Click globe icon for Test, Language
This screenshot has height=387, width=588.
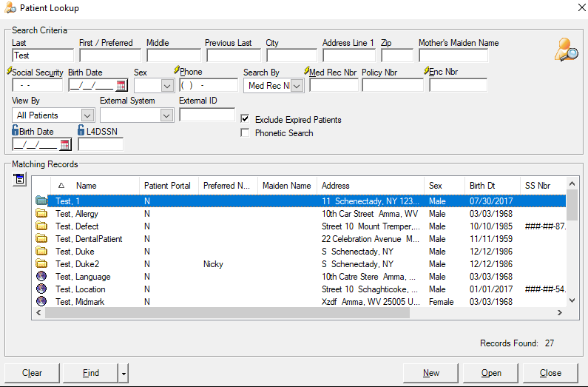[41, 276]
